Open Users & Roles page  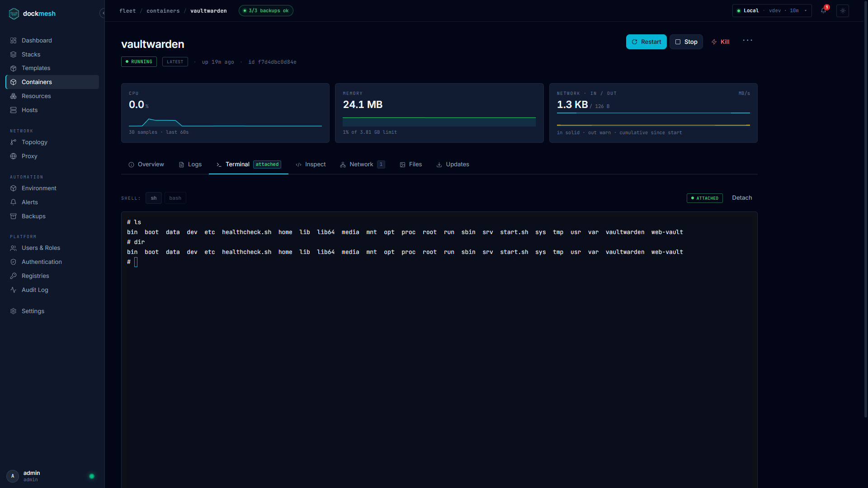pyautogui.click(x=52, y=248)
